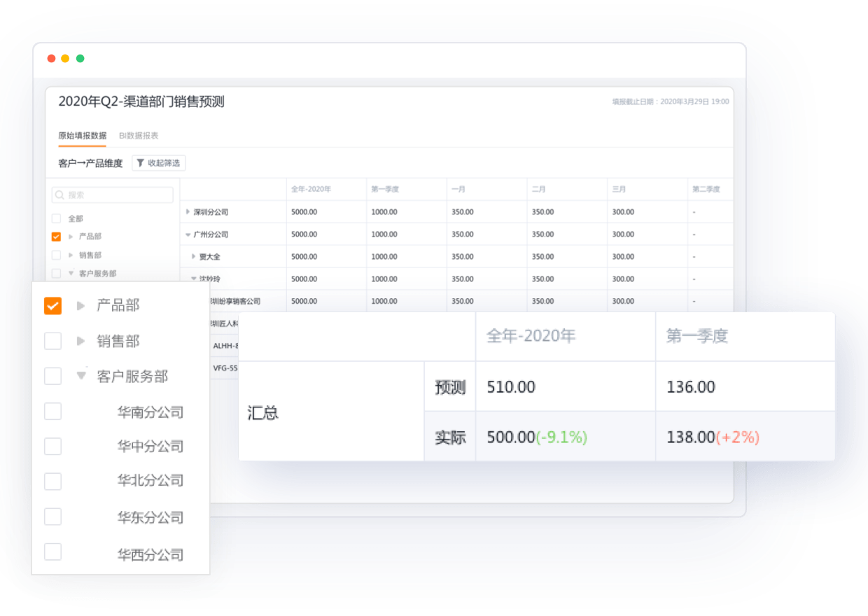Uncheck the selected 产品部 checkbox
Viewport: 868px width, 616px height.
tap(52, 305)
